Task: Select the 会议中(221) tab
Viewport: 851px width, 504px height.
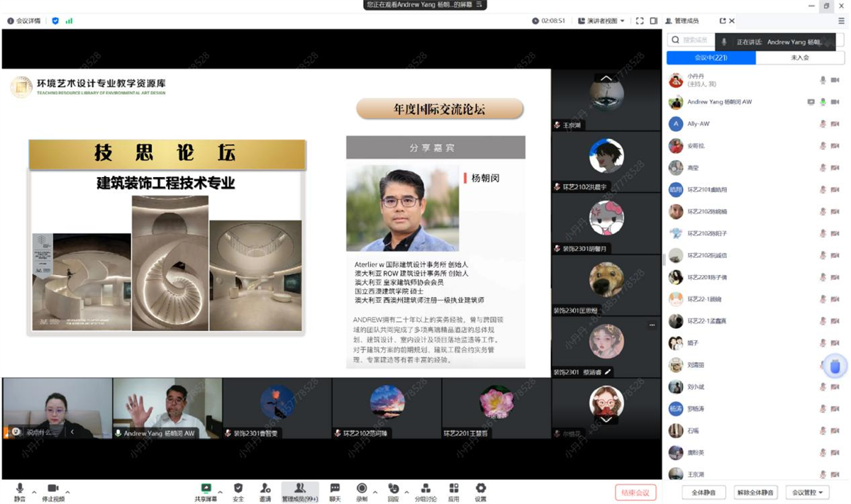Action: pos(711,57)
